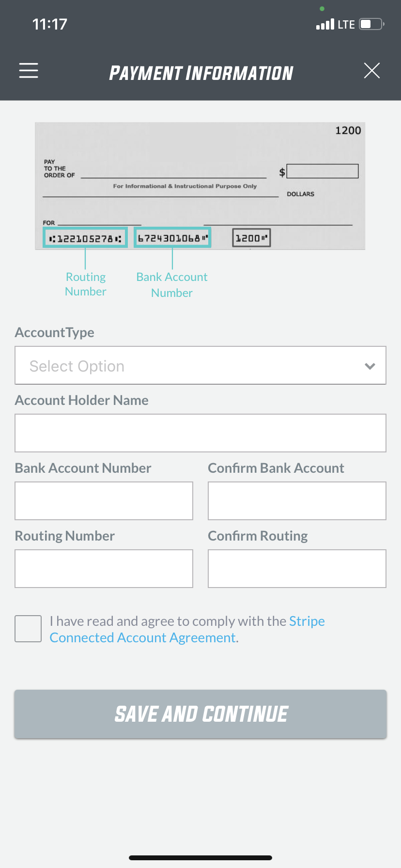Tap the battery status icon
Image resolution: width=401 pixels, height=868 pixels.
coord(372,24)
